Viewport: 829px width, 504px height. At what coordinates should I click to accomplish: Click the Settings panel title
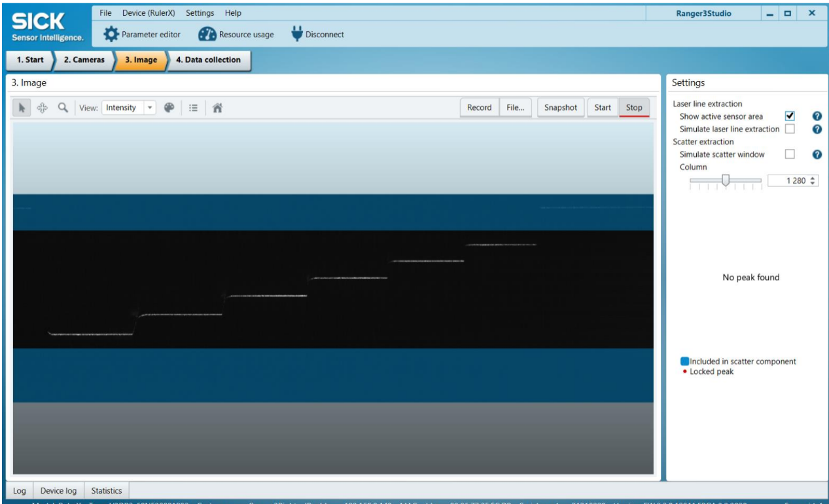tap(688, 83)
